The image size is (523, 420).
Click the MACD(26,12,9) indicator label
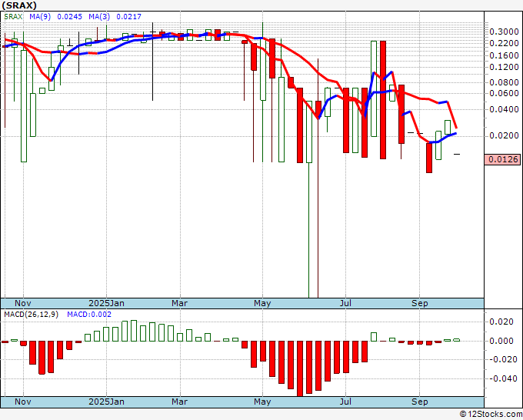pyautogui.click(x=31, y=315)
